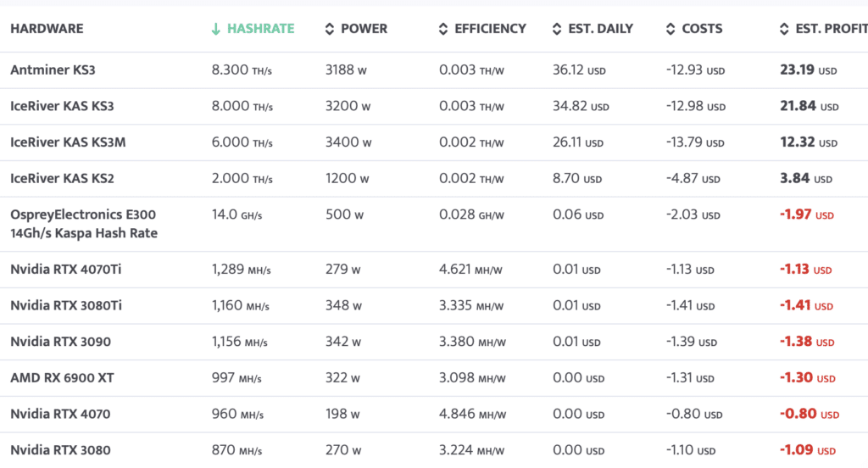Screen dimensions: 868x468
Task: Select the 0.028 GH/W efficiency value
Action: click(471, 214)
